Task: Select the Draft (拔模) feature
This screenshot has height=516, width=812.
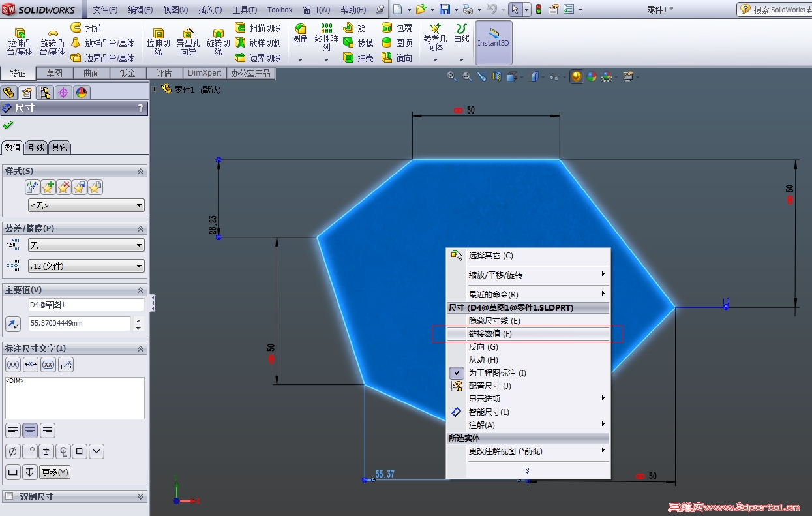Action: 358,43
